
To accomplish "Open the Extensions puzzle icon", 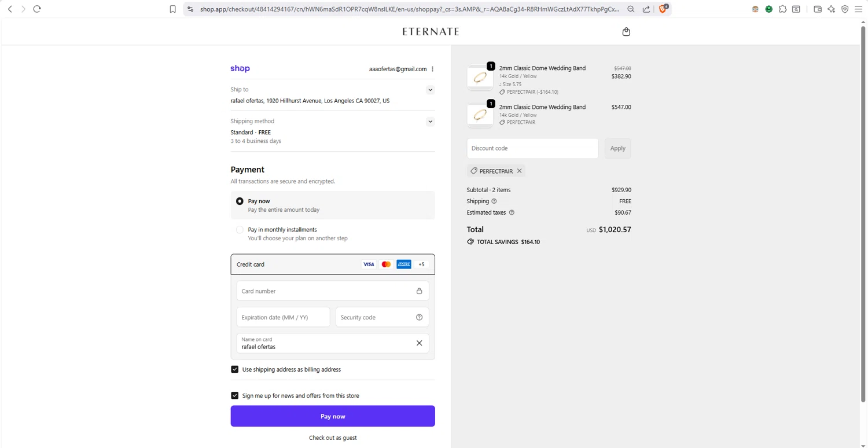I will (x=782, y=9).
